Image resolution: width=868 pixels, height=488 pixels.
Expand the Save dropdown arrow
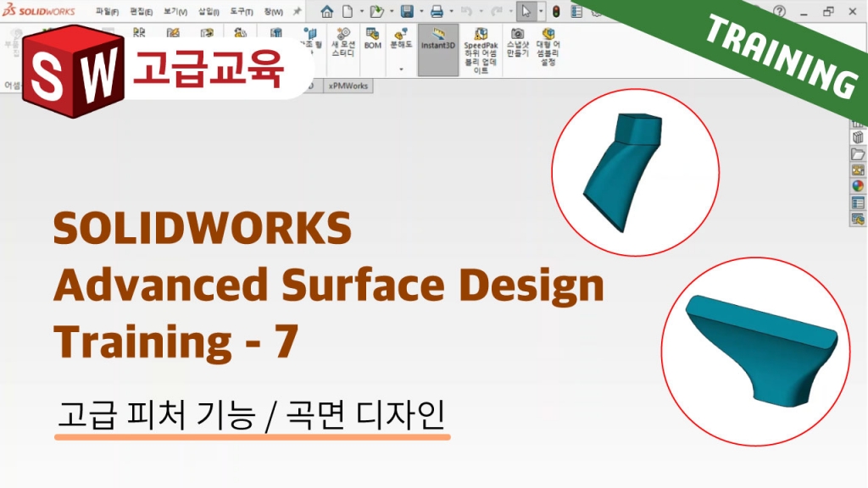pos(421,11)
